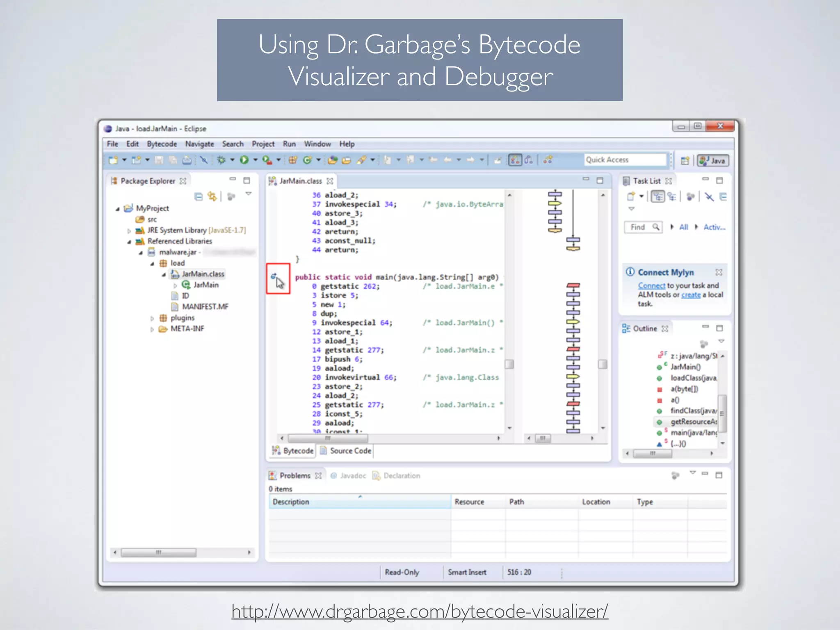Collapse the MyProject tree node
The width and height of the screenshot is (840, 630).
click(118, 209)
